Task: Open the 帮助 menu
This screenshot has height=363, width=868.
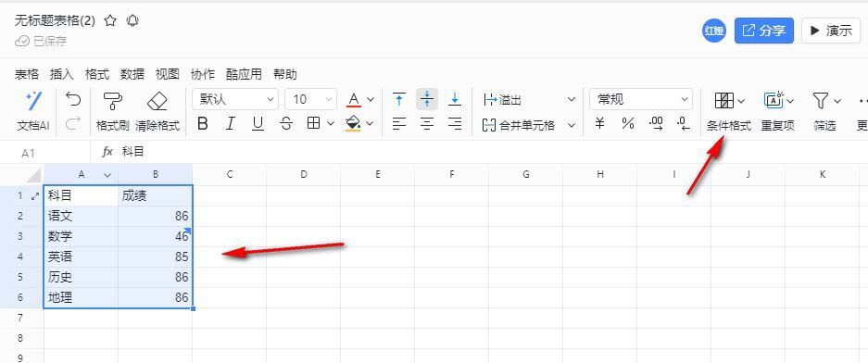Action: coord(285,74)
